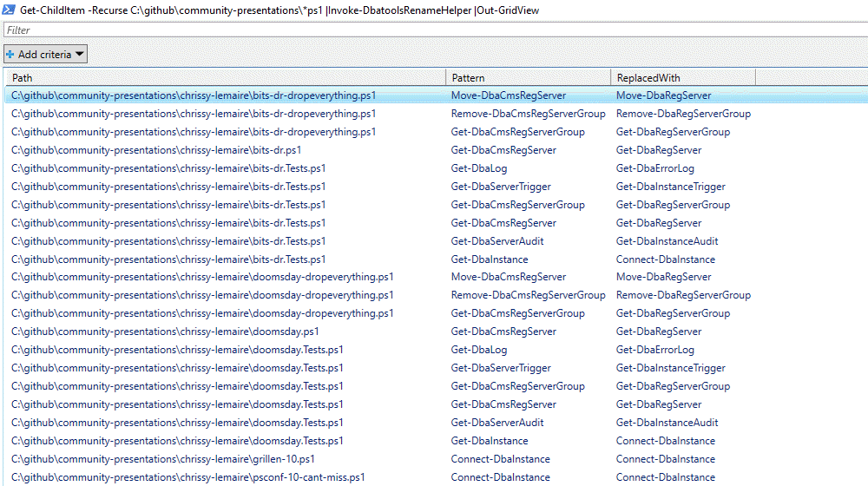
Task: Select Move-DbaCmsRegServer in doomsday-dropeverything.ps1 row
Action: (508, 277)
